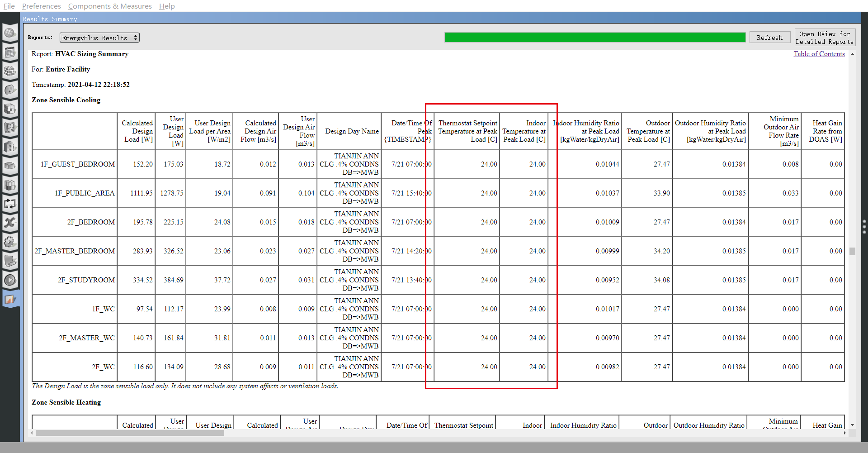The width and height of the screenshot is (868, 453).
Task: Open the Site tab globe icon
Action: click(x=10, y=33)
